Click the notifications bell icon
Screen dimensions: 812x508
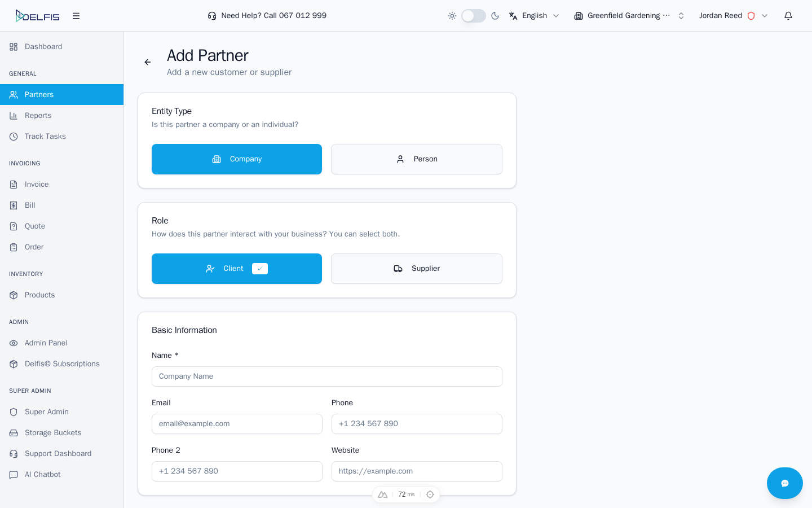(788, 15)
